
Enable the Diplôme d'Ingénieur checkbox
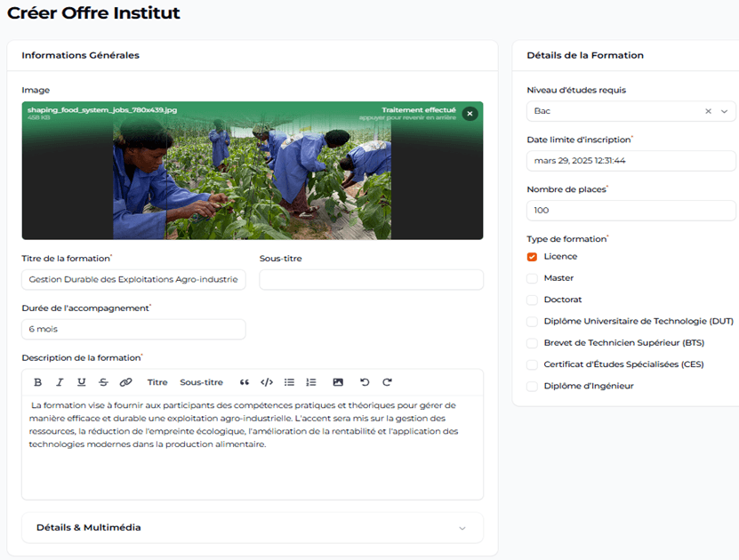pos(532,387)
